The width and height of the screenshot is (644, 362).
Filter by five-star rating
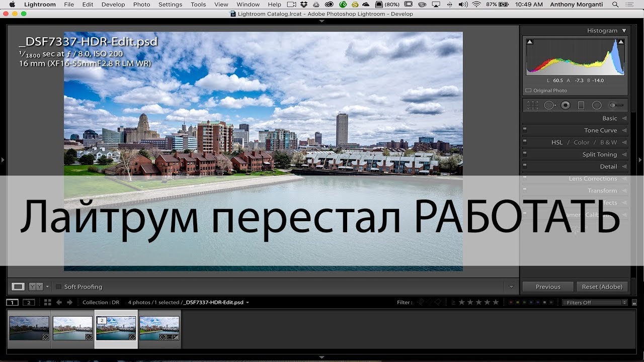pos(496,302)
